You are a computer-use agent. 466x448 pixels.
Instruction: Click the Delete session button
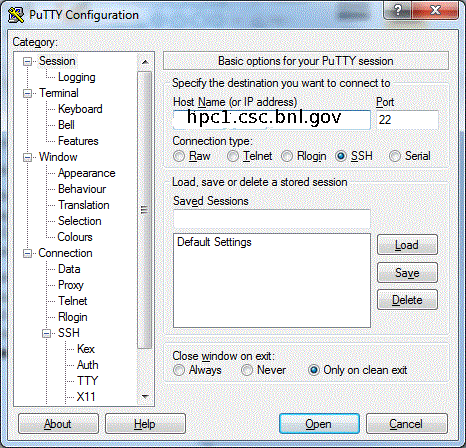(x=407, y=300)
